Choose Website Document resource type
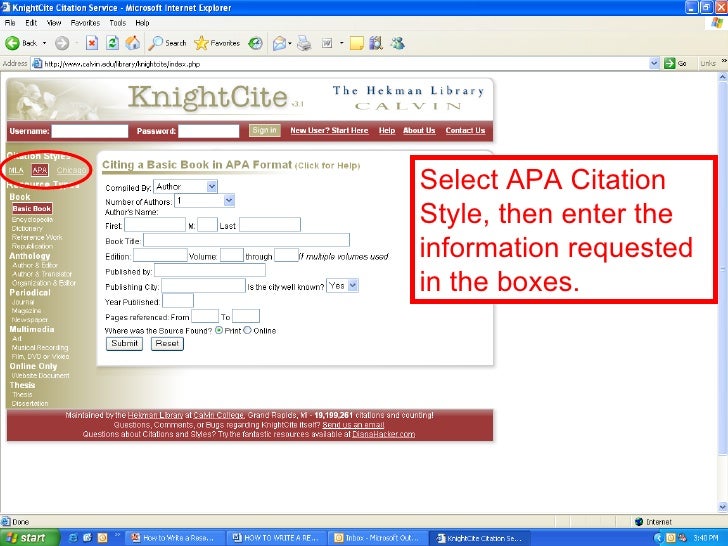This screenshot has width=728, height=546. (40, 375)
